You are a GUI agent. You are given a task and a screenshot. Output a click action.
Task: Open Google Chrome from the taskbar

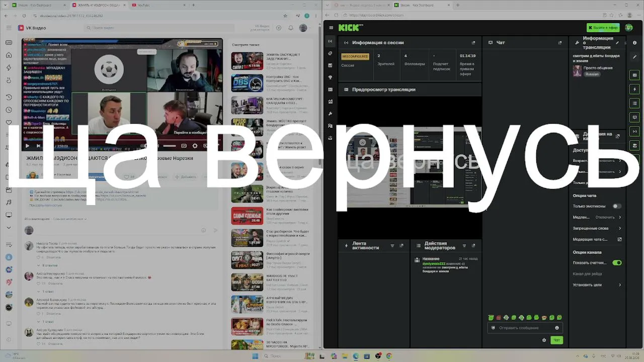389,356
